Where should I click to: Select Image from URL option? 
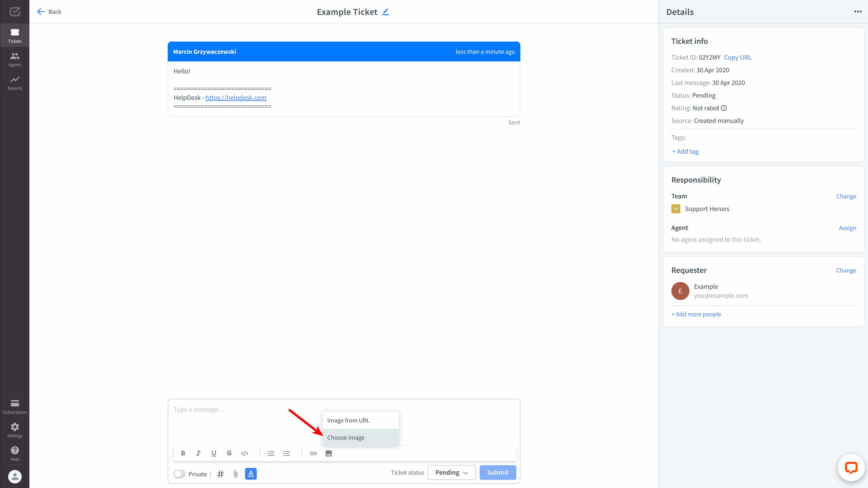(x=360, y=420)
